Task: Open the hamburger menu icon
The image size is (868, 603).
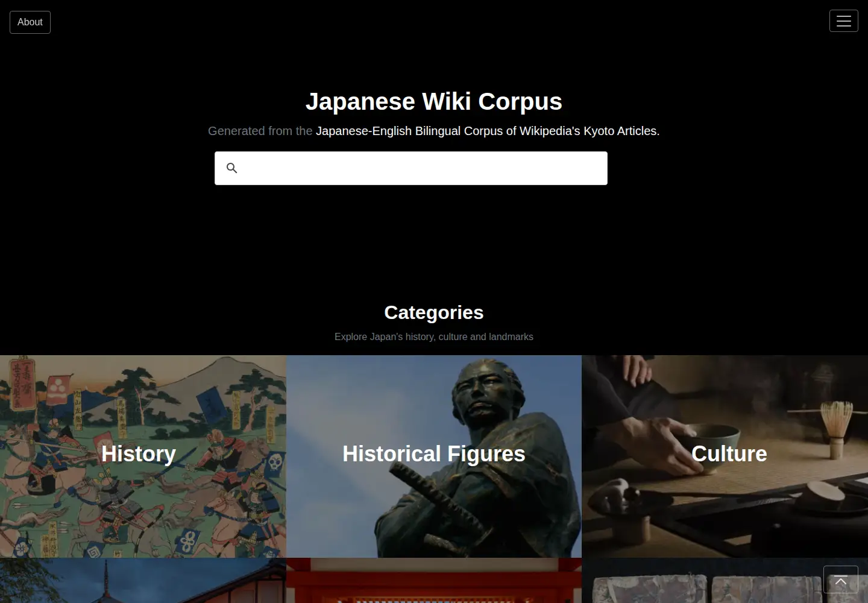Action: tap(843, 21)
